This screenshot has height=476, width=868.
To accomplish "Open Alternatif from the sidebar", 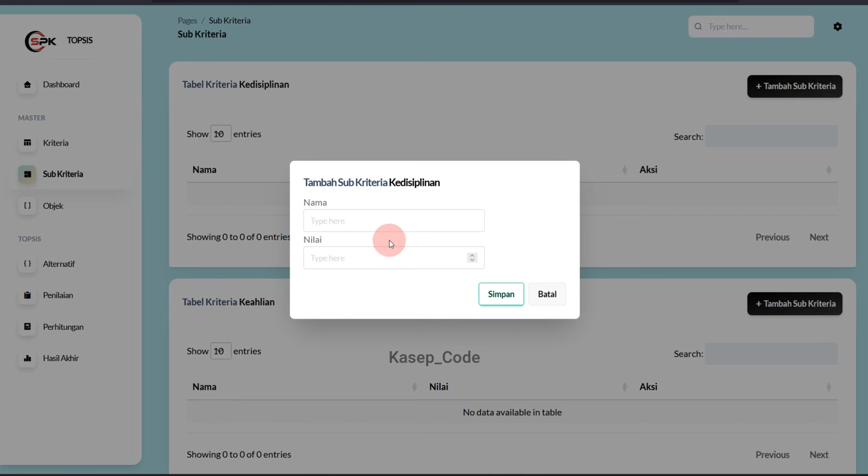I will click(x=59, y=263).
